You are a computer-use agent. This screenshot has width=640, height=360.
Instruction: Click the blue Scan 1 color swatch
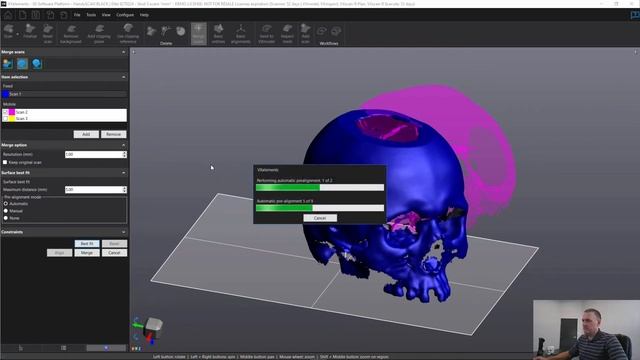[5, 94]
